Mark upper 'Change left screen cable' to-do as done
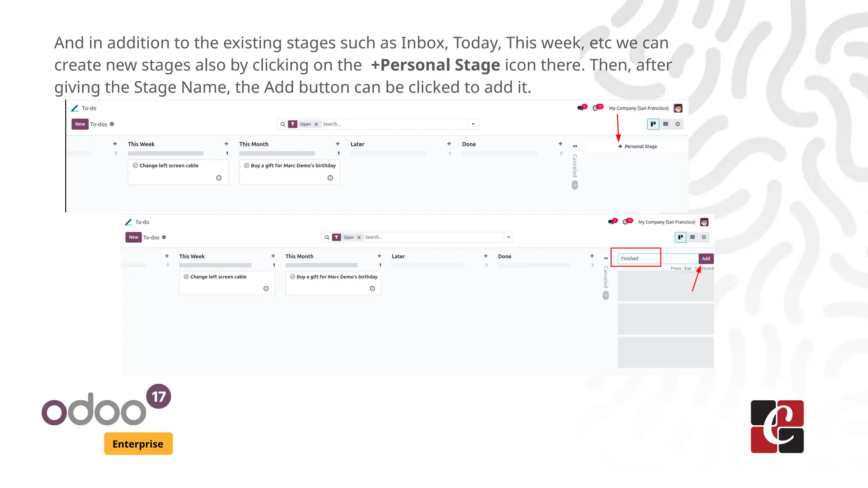The image size is (868, 488). [135, 166]
